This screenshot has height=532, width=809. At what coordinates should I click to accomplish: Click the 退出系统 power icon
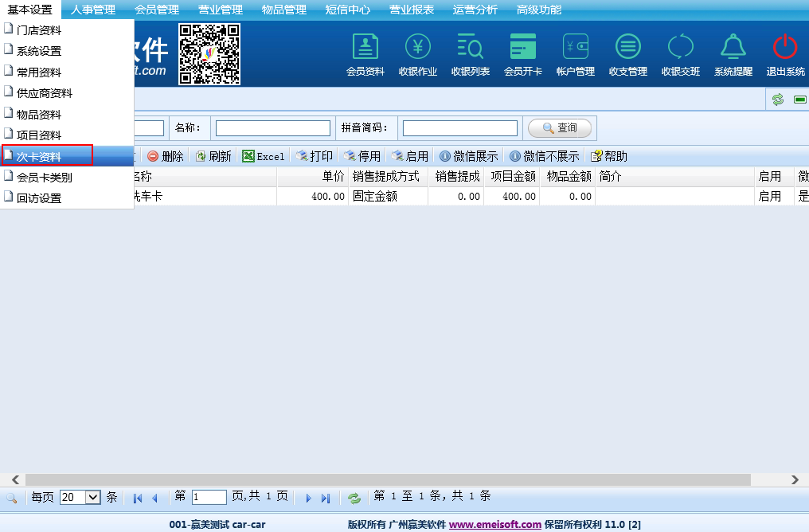[785, 53]
